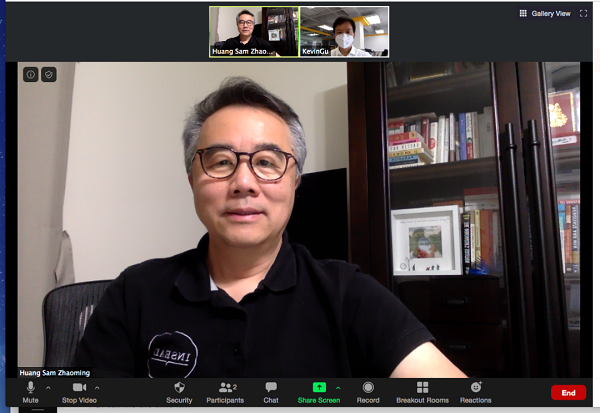Screen dimensions: 600x413
Task: Click the red End button
Action: (568, 392)
